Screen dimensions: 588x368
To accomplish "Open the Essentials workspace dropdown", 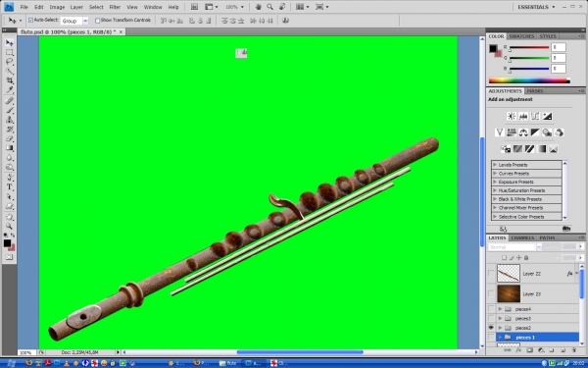I will pyautogui.click(x=536, y=7).
